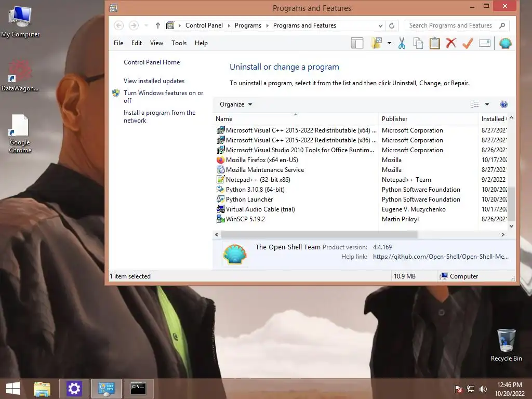Go up one level with the Up arrow
The height and width of the screenshot is (399, 532).
tap(158, 25)
